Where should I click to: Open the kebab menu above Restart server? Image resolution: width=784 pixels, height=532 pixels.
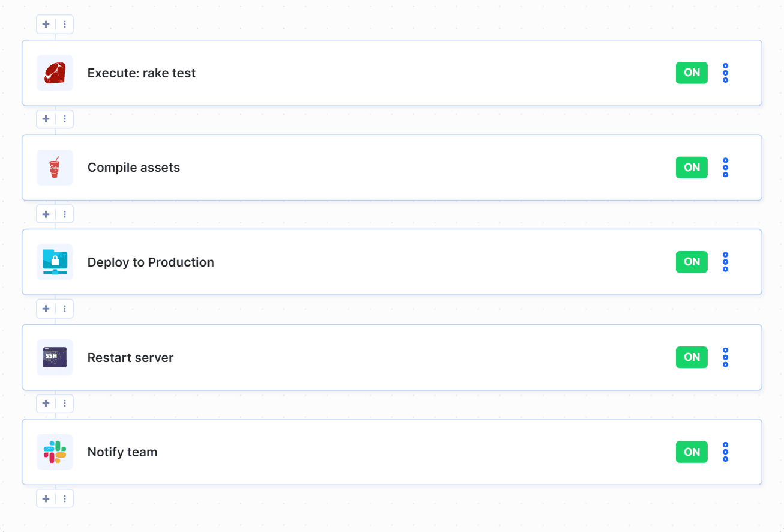(64, 309)
